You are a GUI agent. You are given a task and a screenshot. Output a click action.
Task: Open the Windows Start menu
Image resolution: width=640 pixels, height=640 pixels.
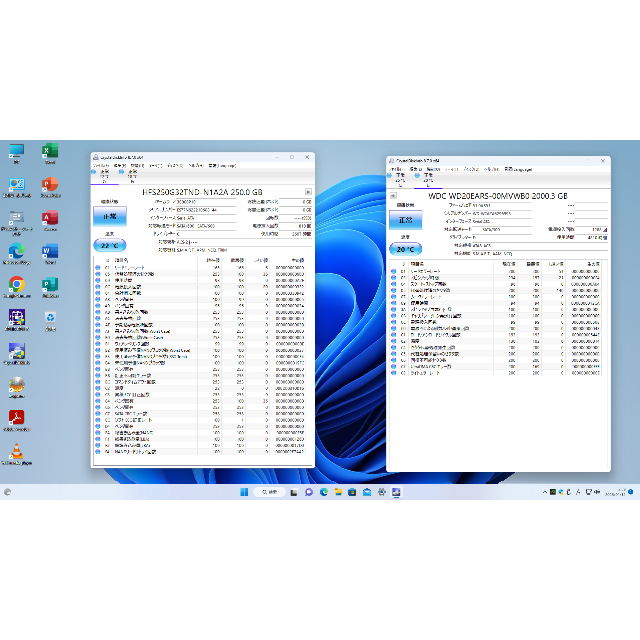tap(244, 492)
